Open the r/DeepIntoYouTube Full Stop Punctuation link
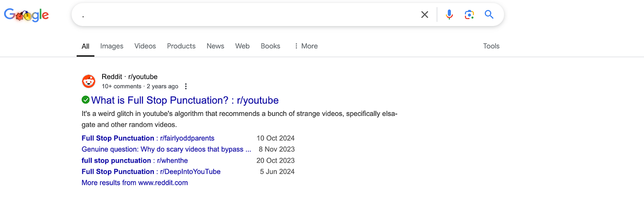 151,172
